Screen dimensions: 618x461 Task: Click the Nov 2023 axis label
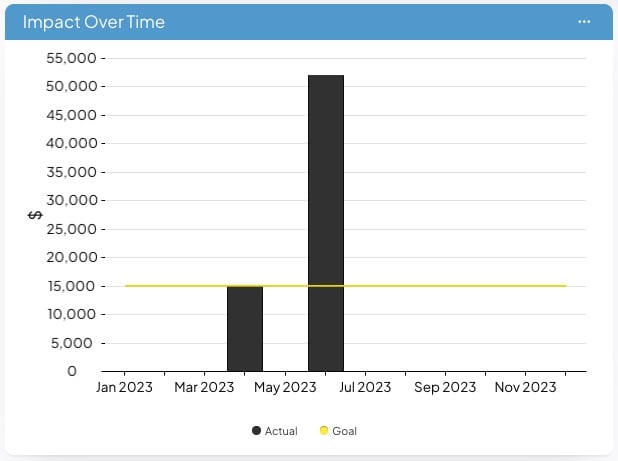(x=526, y=387)
